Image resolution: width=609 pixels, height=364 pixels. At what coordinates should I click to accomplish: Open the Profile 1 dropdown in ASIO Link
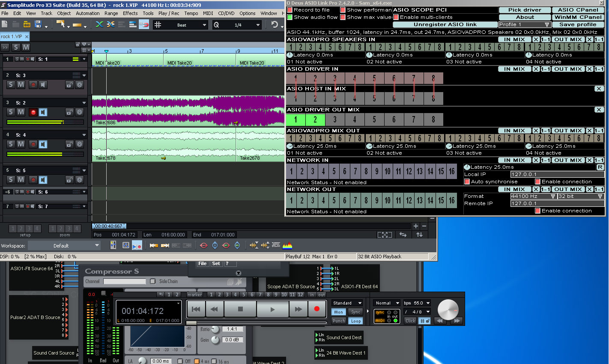(524, 24)
